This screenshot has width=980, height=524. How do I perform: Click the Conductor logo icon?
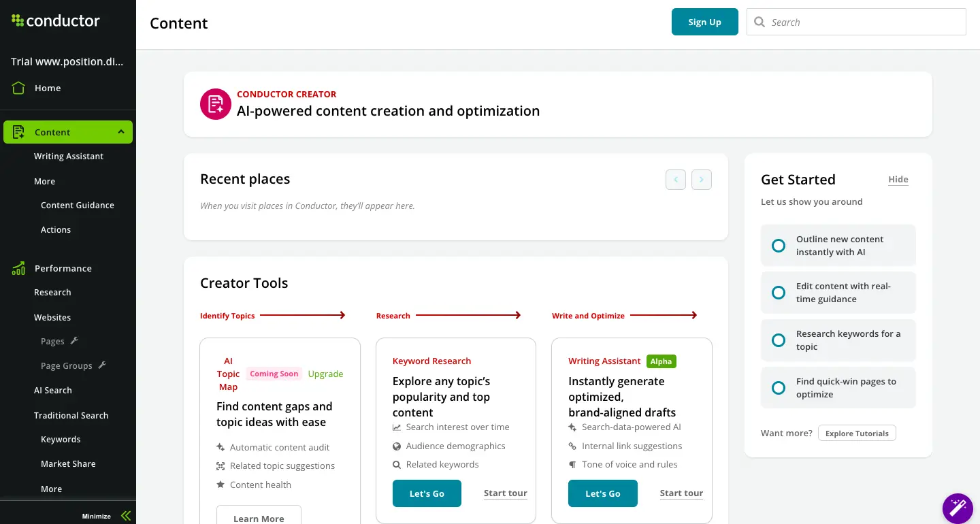(x=18, y=21)
